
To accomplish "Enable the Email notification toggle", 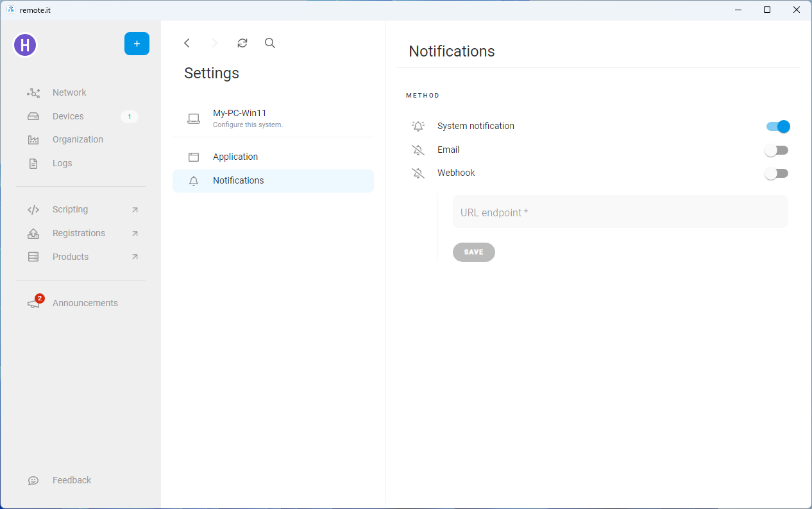I will (x=776, y=150).
